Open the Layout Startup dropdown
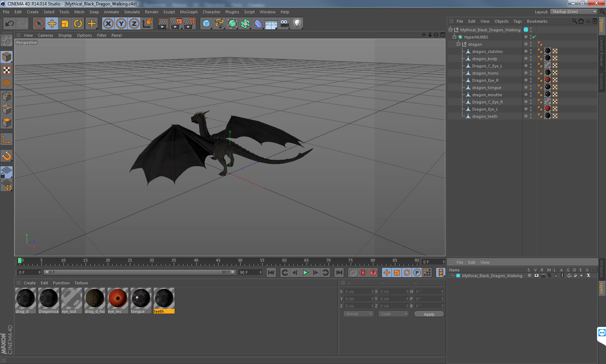Screen dimensions: 606x364 [x=574, y=12]
